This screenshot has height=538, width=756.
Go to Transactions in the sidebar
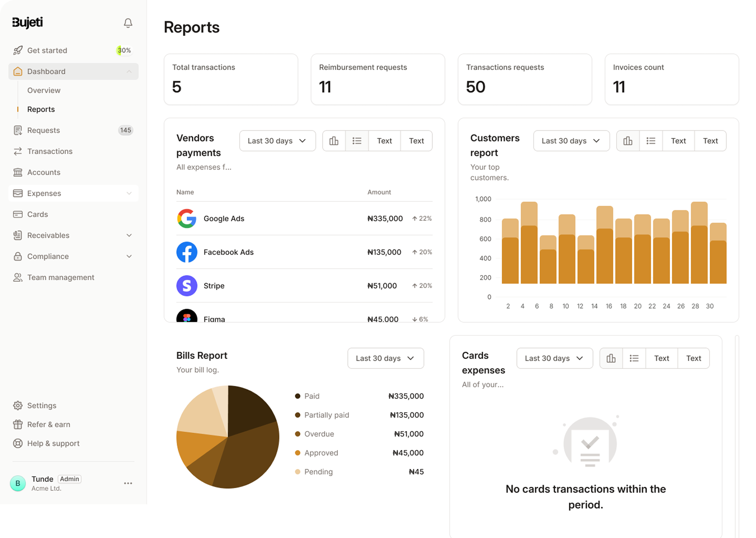(x=50, y=151)
